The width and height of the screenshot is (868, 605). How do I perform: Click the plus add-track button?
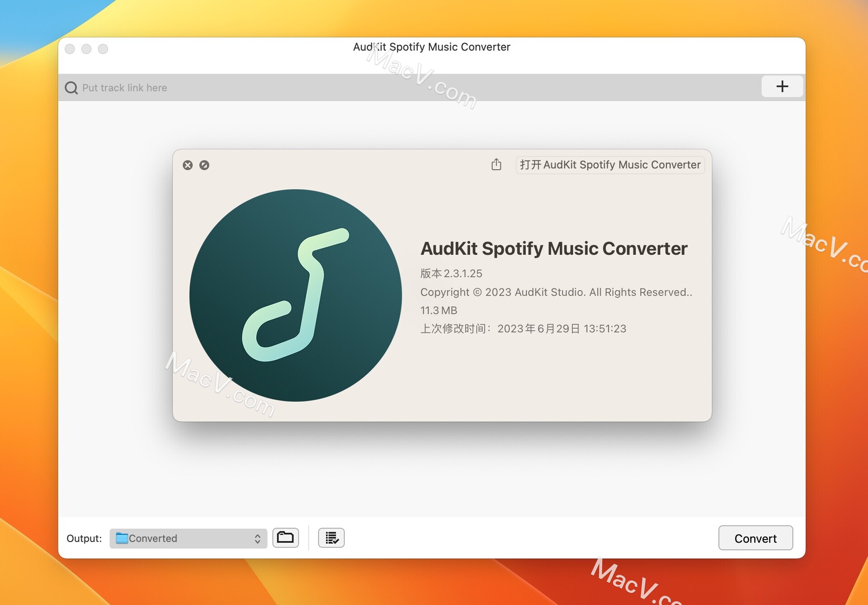pos(782,86)
